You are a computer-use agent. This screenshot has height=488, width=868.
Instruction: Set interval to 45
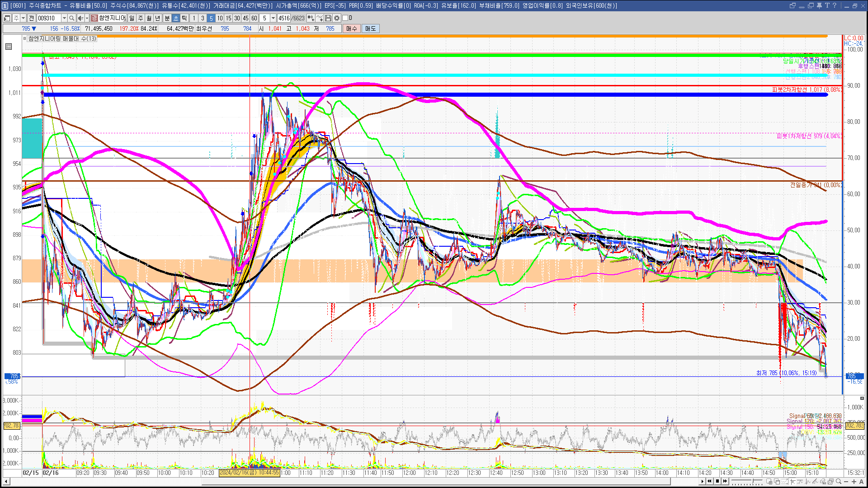(245, 18)
